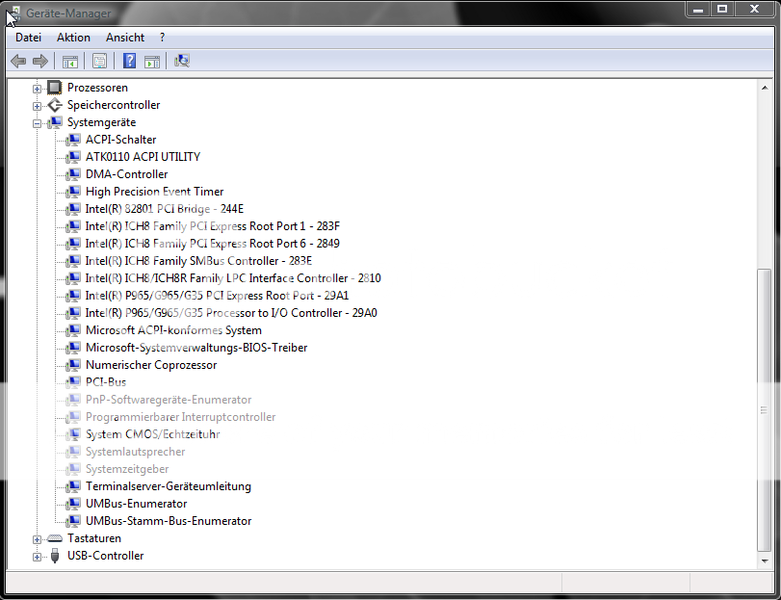
Task: Expand the Speichercontroller tree node
Action: (x=37, y=106)
